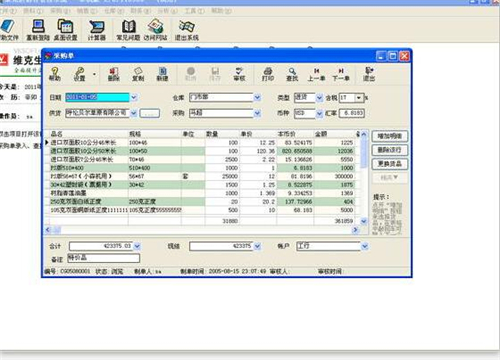Open 常见问题 FAQ book icon

pyautogui.click(x=128, y=30)
